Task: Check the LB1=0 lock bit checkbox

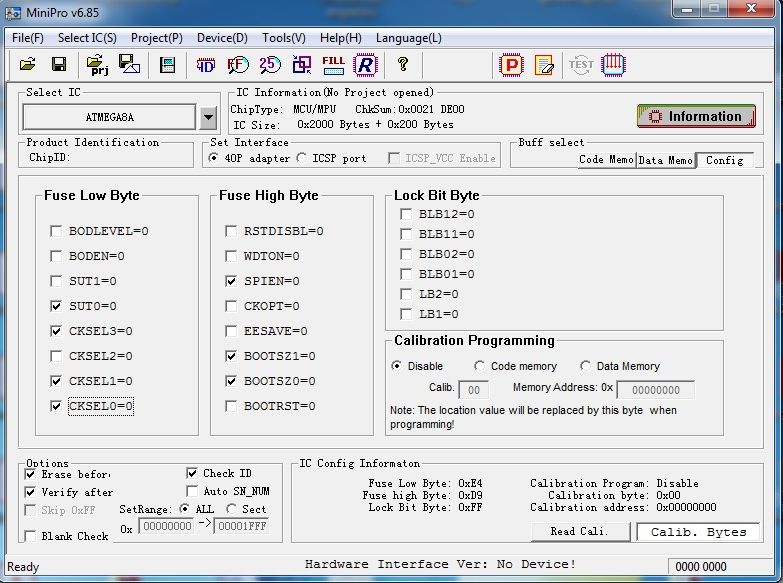Action: click(x=406, y=314)
